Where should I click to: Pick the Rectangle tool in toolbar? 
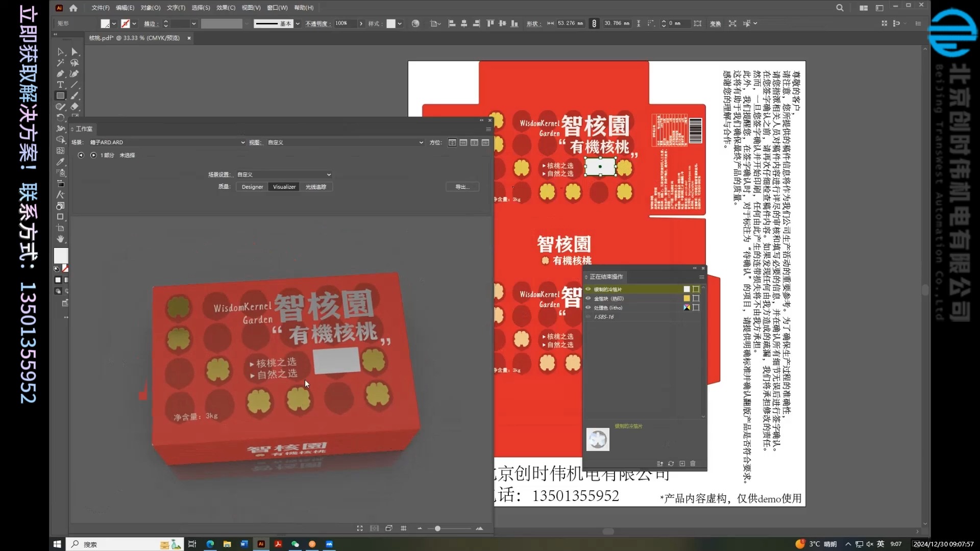pos(60,96)
